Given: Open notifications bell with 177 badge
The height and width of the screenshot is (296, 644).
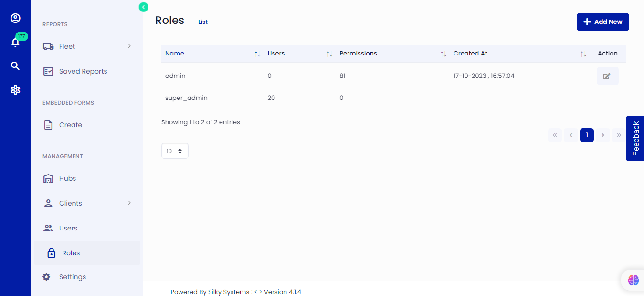Looking at the screenshot, I should 15,42.
